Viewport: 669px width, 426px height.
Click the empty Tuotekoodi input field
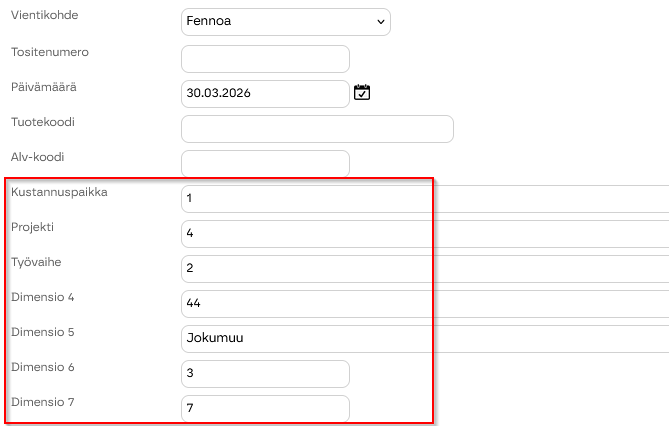click(x=317, y=129)
